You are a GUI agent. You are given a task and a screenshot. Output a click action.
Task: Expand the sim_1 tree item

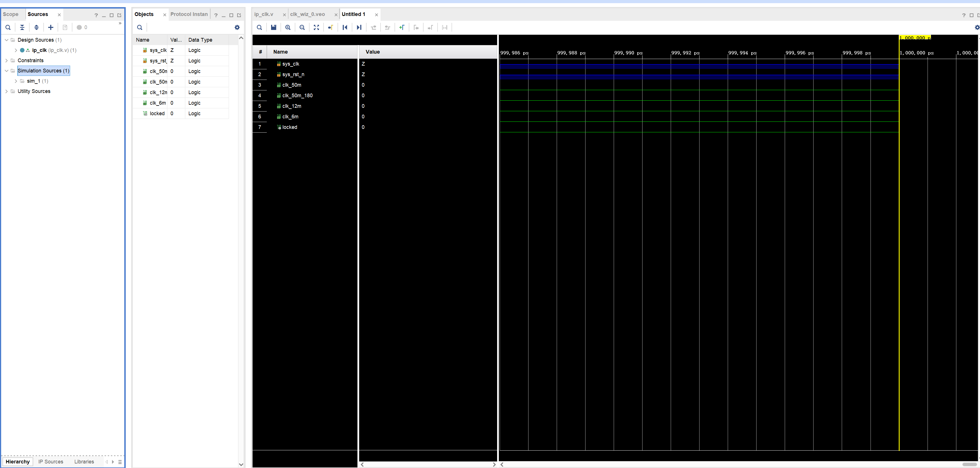[x=16, y=81]
